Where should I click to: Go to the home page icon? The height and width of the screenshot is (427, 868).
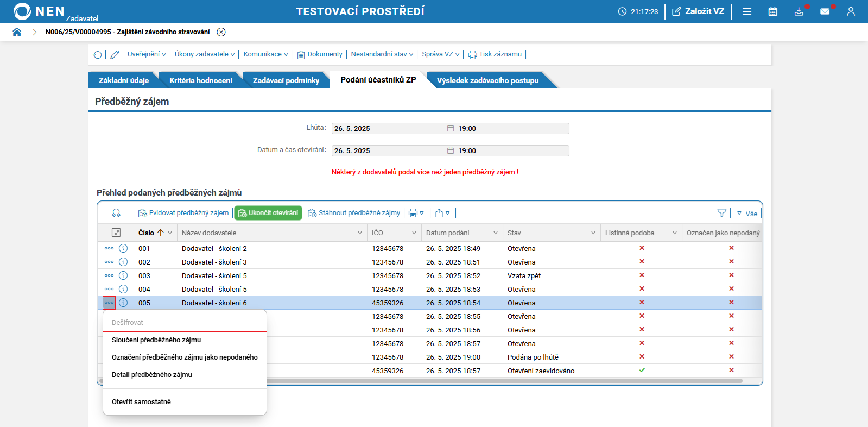click(x=17, y=32)
